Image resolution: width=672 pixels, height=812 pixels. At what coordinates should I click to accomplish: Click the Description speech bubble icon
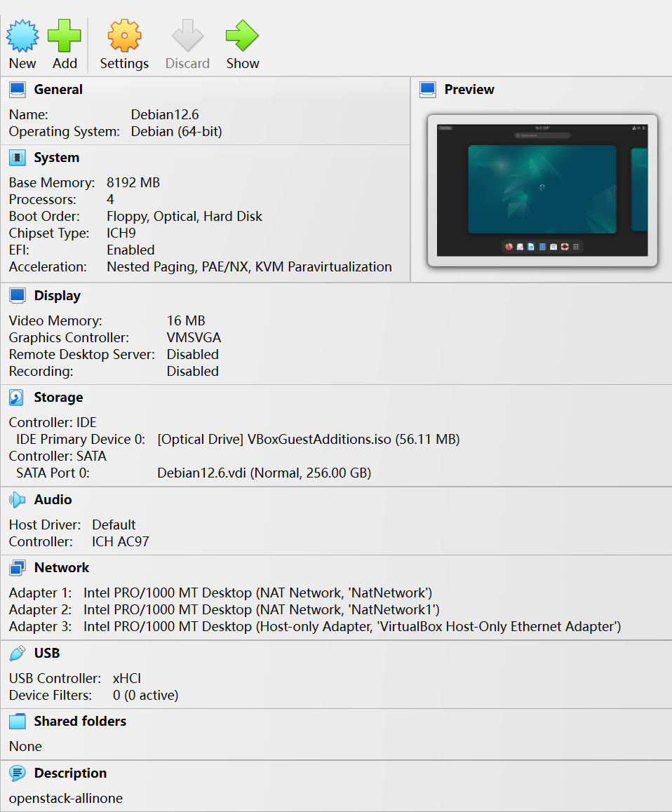tap(17, 773)
